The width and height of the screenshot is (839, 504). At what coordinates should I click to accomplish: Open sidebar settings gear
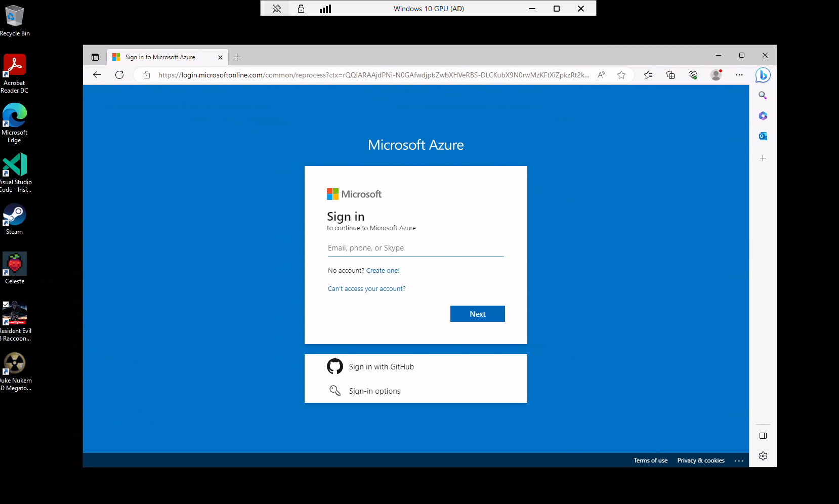[763, 455]
